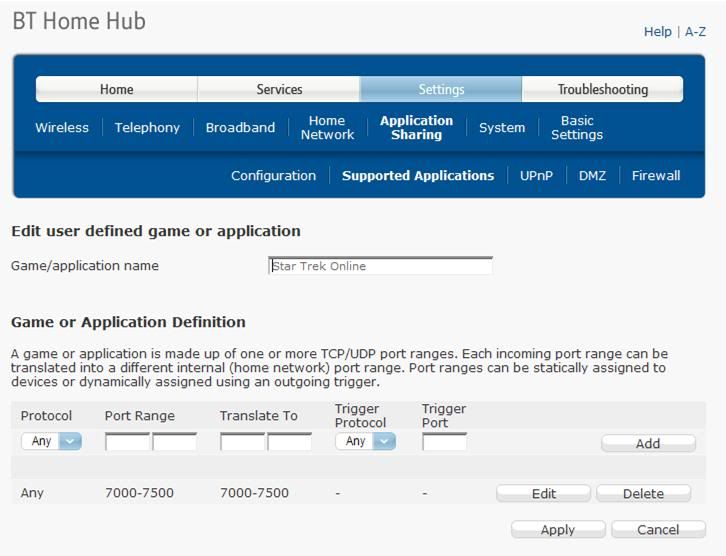Open the DMZ sub-page
726x556 pixels.
(592, 176)
